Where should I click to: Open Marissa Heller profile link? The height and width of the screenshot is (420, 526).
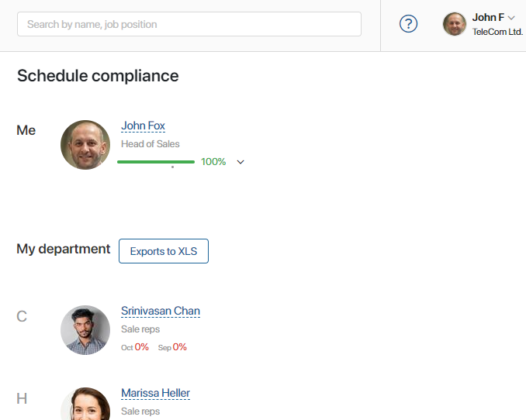(155, 393)
